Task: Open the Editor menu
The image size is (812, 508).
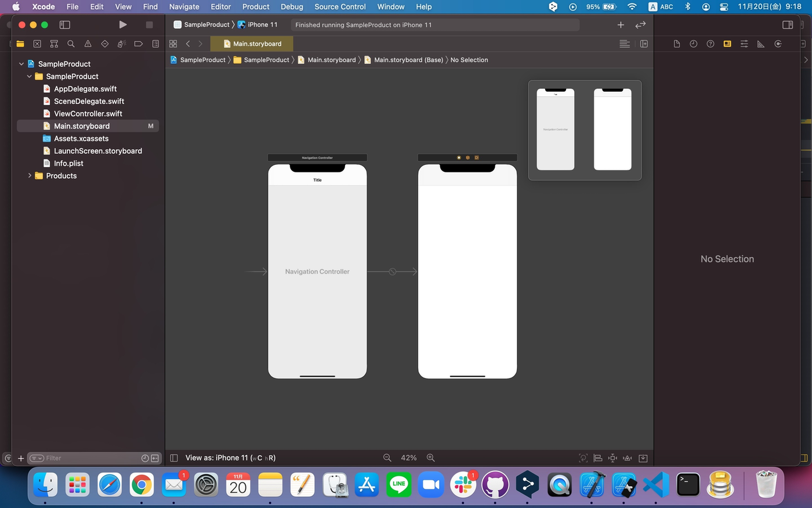Action: (x=220, y=6)
